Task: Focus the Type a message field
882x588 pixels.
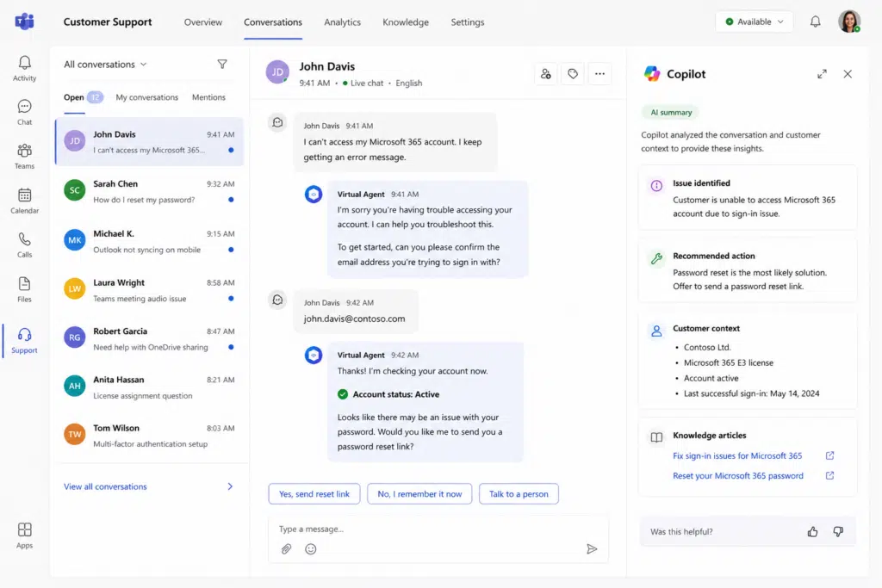Action: click(438, 529)
